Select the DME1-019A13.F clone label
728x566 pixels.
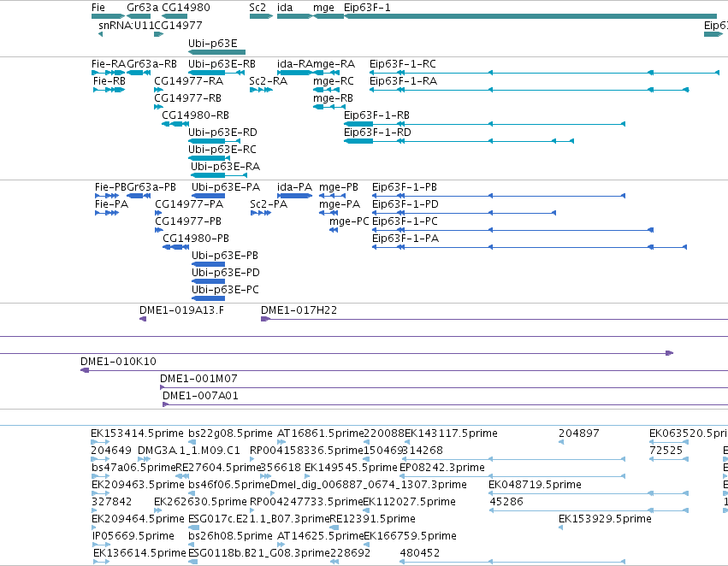pos(181,310)
